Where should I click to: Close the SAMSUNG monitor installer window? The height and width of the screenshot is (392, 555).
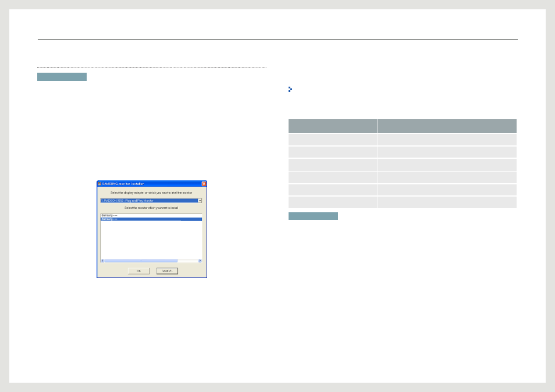coord(204,184)
